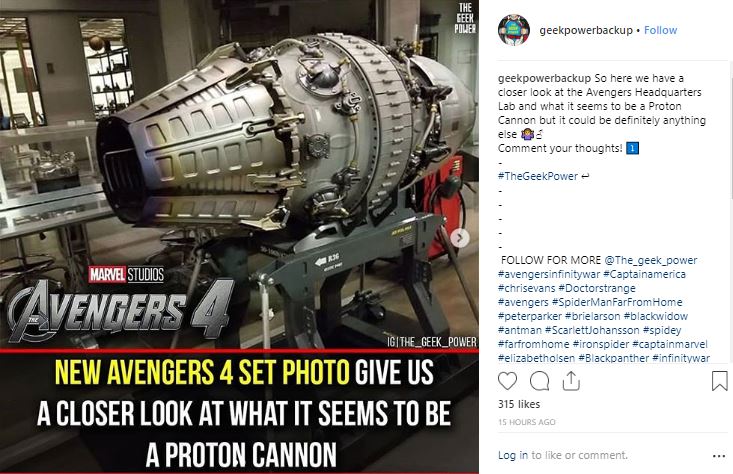Open geekpowerbackup profile picture
The height and width of the screenshot is (474, 733).
(x=514, y=30)
